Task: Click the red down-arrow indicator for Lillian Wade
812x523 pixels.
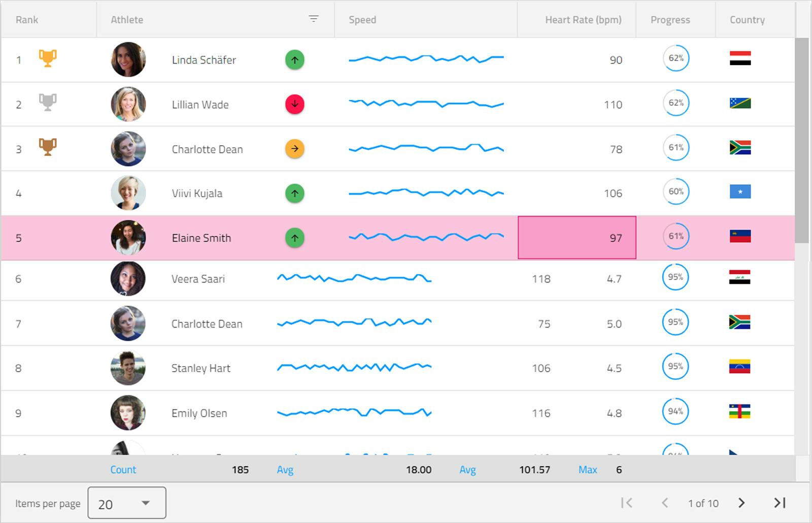Action: pyautogui.click(x=294, y=104)
